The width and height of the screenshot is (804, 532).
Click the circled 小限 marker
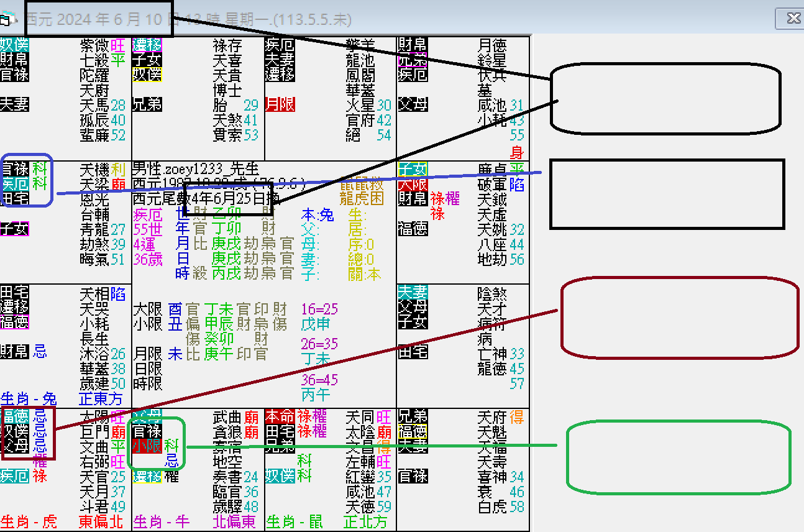pos(147,447)
